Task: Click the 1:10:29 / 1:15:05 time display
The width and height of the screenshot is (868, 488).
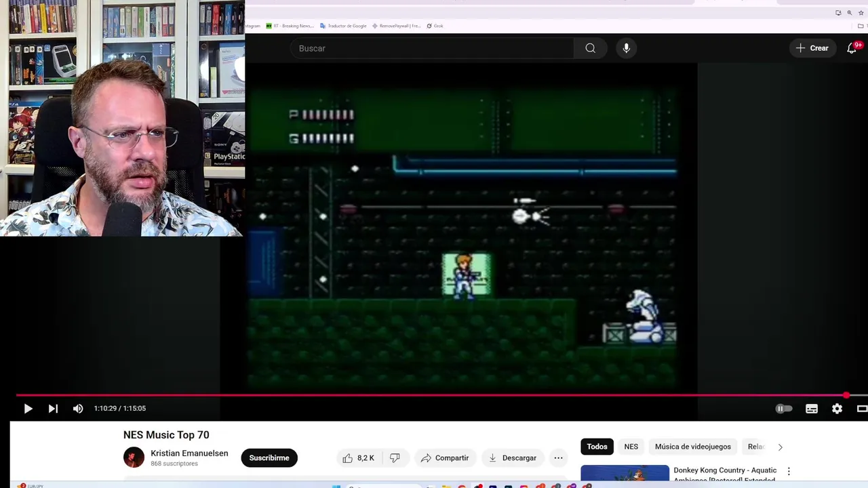Action: [120, 409]
